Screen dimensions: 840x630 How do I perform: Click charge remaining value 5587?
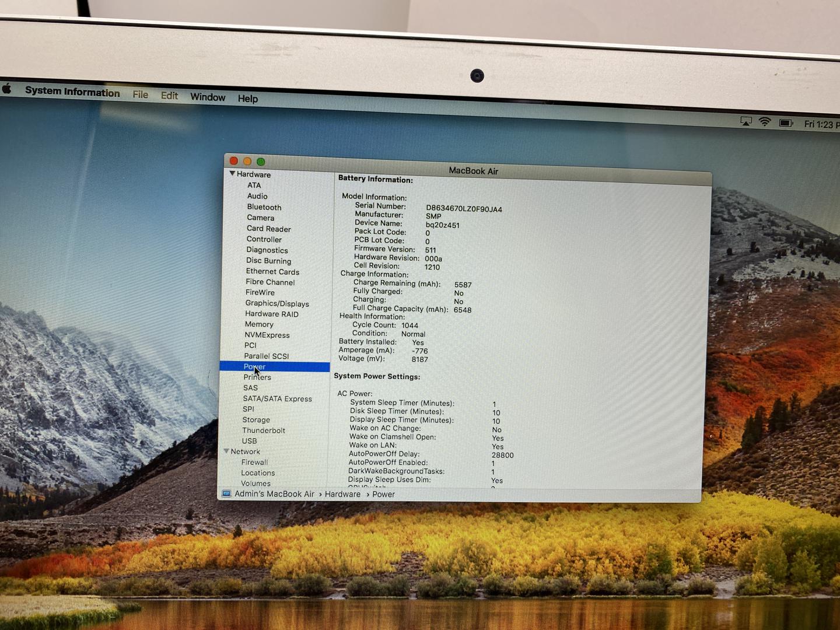(463, 285)
